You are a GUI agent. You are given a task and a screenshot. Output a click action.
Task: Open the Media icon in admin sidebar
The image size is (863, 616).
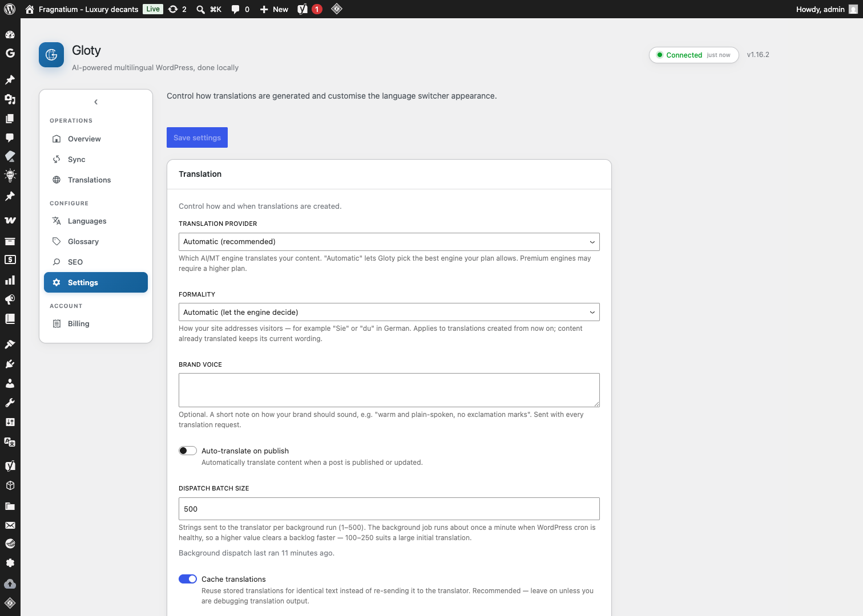pyautogui.click(x=10, y=99)
